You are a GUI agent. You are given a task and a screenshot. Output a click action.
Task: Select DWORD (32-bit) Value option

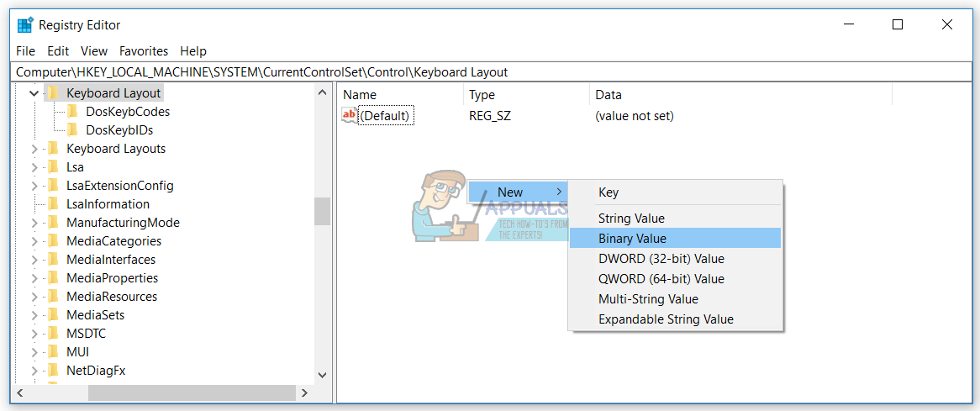pyautogui.click(x=661, y=259)
